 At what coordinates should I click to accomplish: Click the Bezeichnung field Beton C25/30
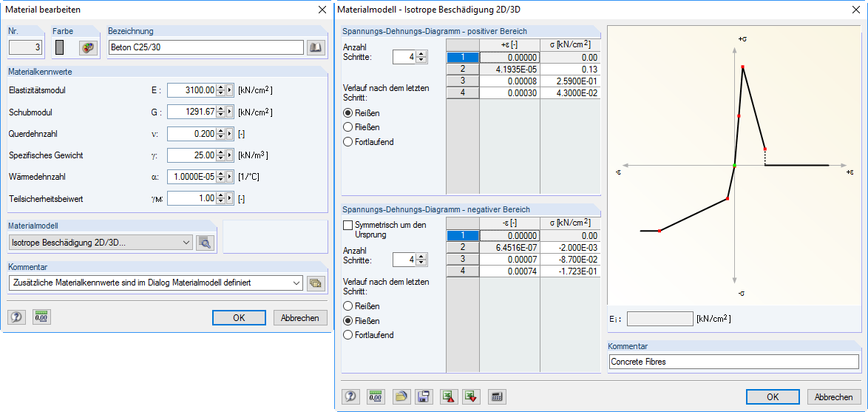pyautogui.click(x=206, y=47)
